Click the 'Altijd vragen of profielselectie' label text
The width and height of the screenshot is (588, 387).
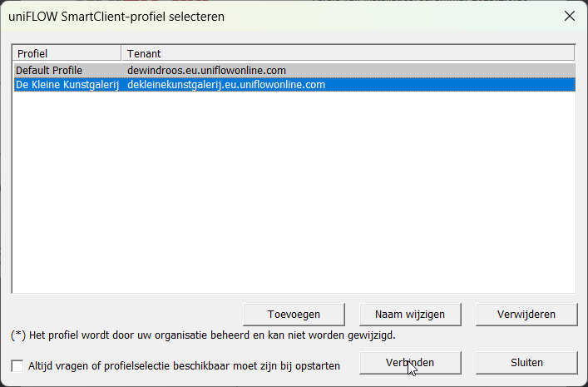tap(184, 365)
